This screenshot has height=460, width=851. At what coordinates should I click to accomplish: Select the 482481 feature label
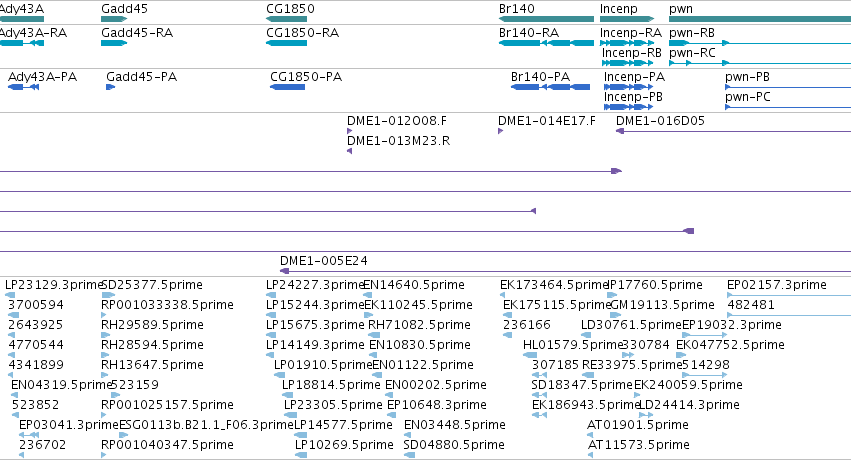751,305
